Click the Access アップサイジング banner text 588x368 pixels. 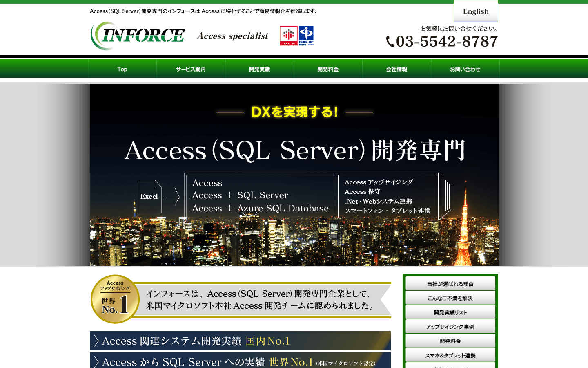pos(379,182)
